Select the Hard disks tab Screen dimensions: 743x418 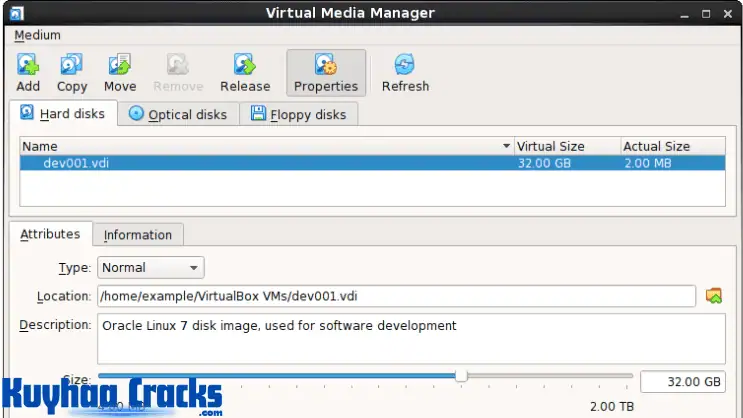tap(63, 114)
